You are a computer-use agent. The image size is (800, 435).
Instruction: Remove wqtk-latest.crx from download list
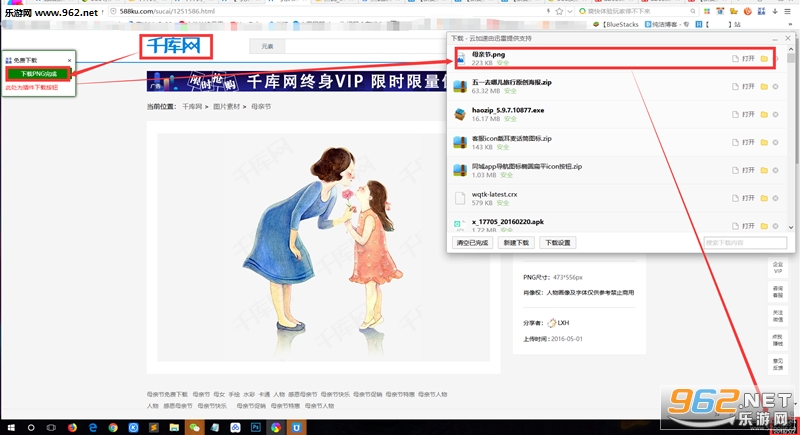pos(776,198)
